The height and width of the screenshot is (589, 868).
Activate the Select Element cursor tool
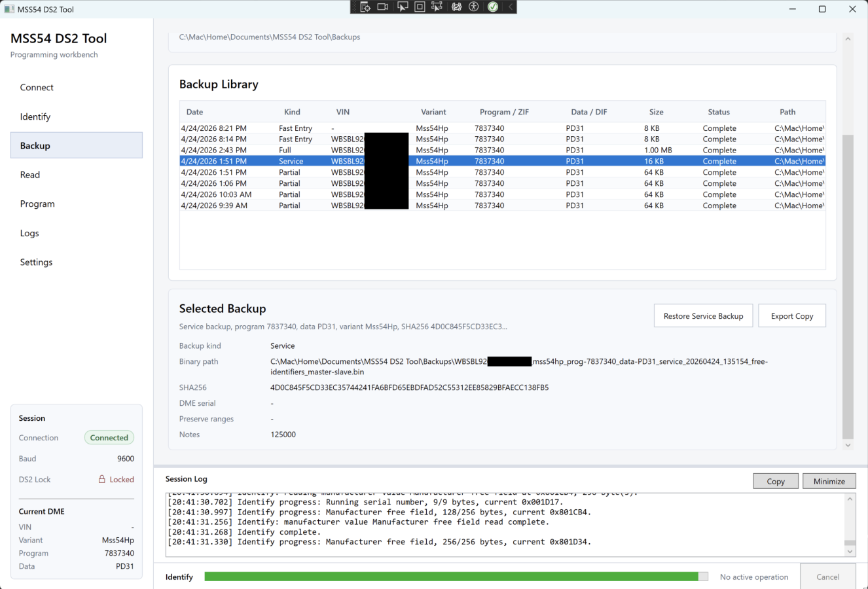tap(402, 7)
